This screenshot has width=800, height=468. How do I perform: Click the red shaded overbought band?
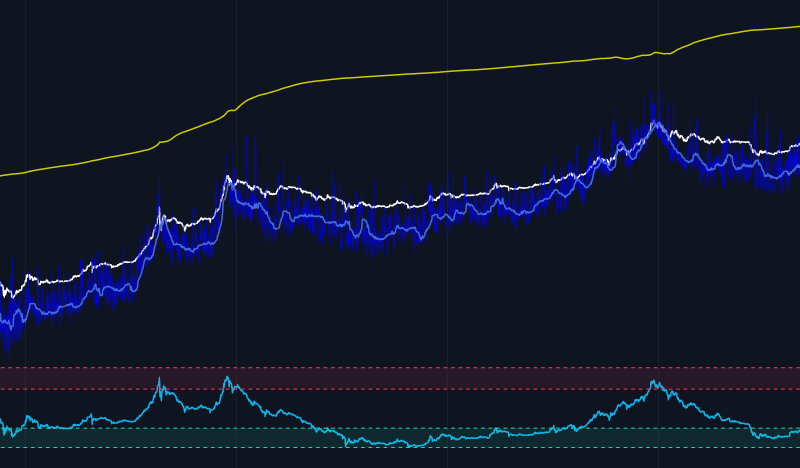point(400,378)
